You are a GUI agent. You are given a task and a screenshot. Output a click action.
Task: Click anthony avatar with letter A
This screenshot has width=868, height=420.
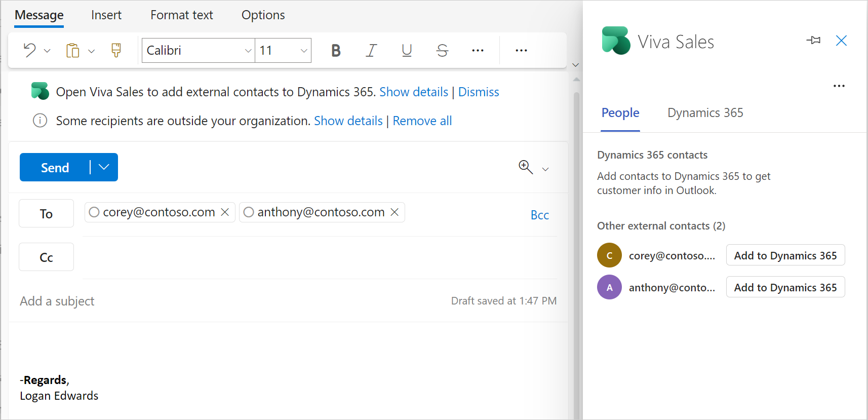click(x=609, y=287)
